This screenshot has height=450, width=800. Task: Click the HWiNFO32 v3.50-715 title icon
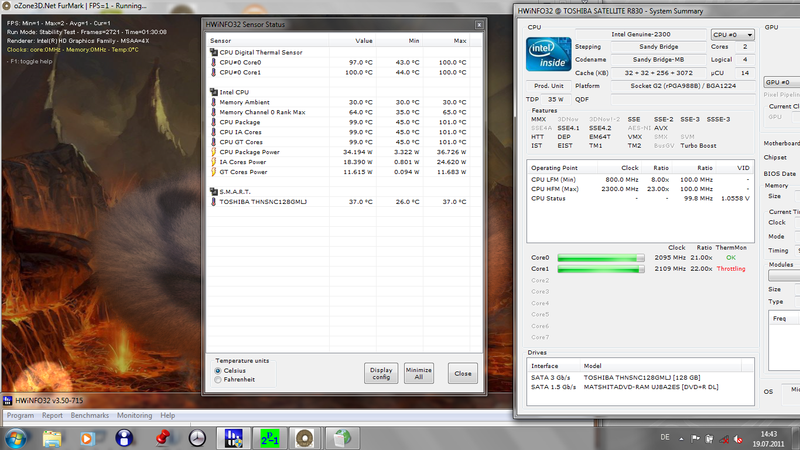click(7, 401)
